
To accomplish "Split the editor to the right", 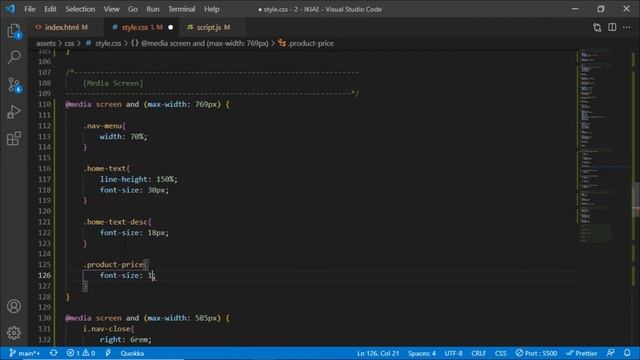I will click(612, 27).
